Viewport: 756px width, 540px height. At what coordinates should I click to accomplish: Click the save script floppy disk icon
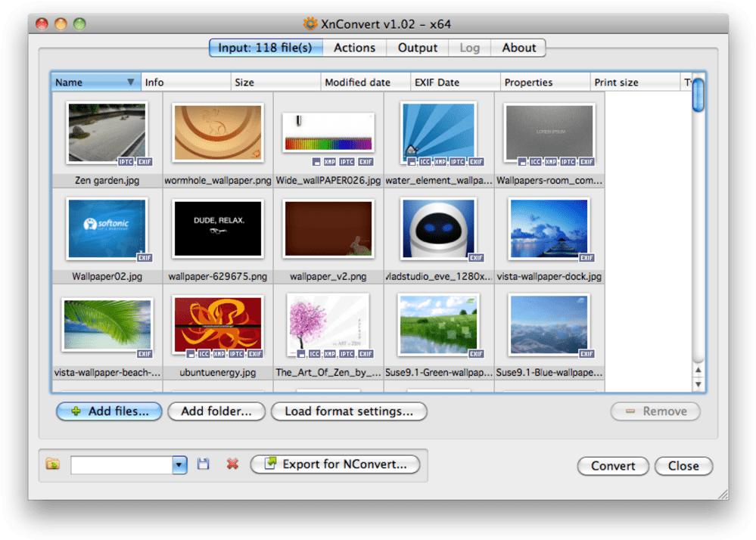204,464
